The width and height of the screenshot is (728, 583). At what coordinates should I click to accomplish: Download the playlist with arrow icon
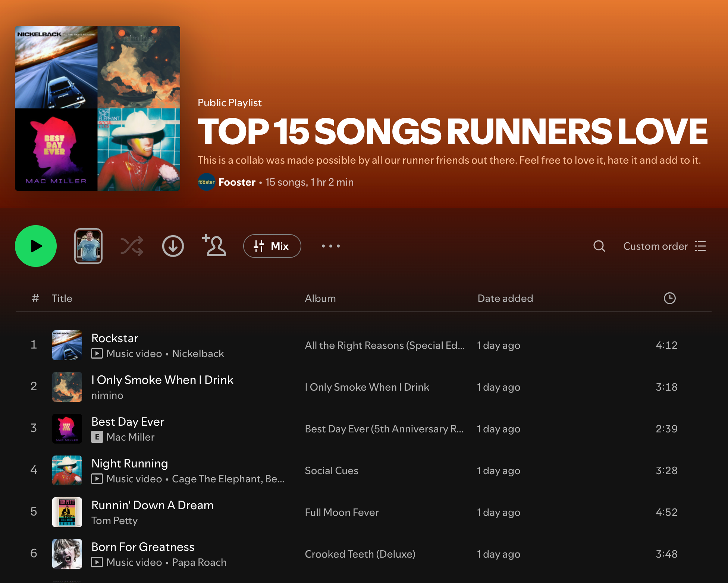[x=173, y=246]
